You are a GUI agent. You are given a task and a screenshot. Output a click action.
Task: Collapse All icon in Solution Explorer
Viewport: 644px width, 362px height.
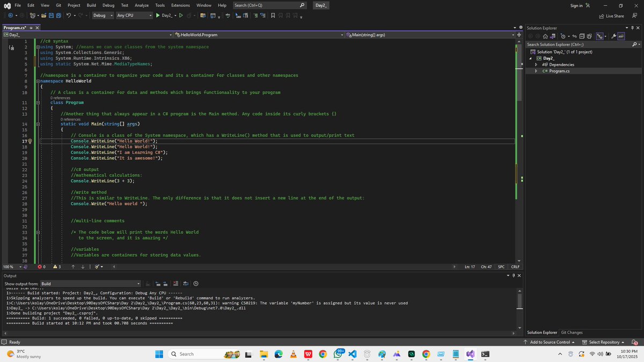click(582, 36)
